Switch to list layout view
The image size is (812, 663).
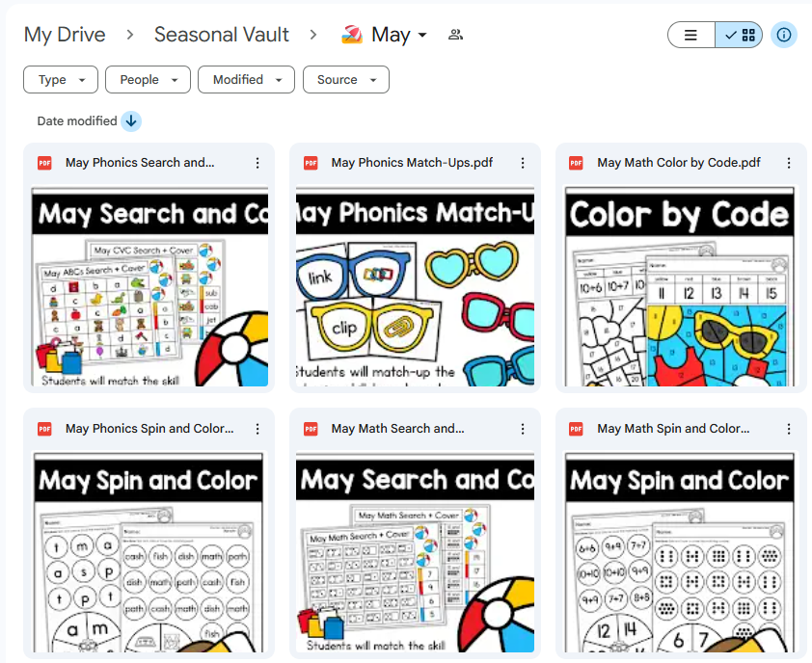[691, 35]
